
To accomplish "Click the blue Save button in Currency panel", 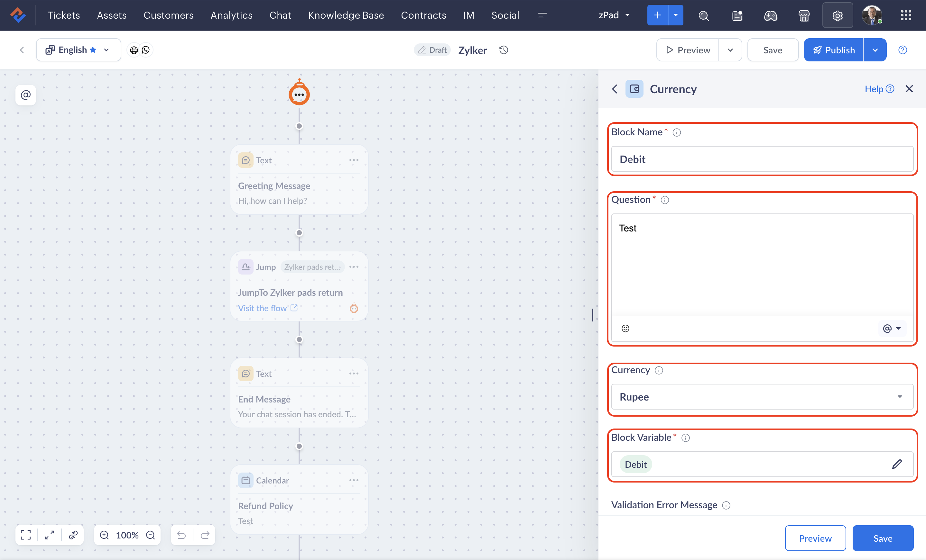I will click(x=883, y=538).
